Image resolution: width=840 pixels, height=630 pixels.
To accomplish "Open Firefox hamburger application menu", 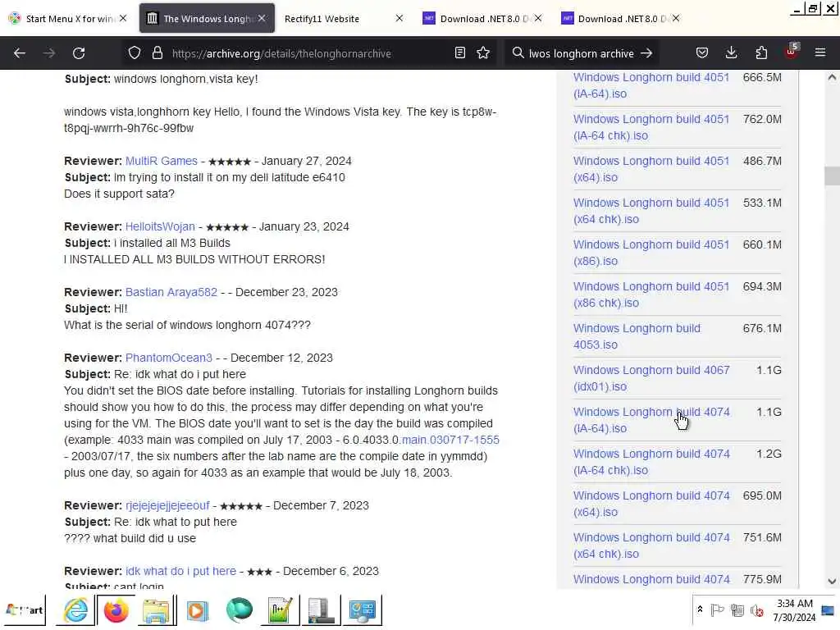I will (x=820, y=53).
